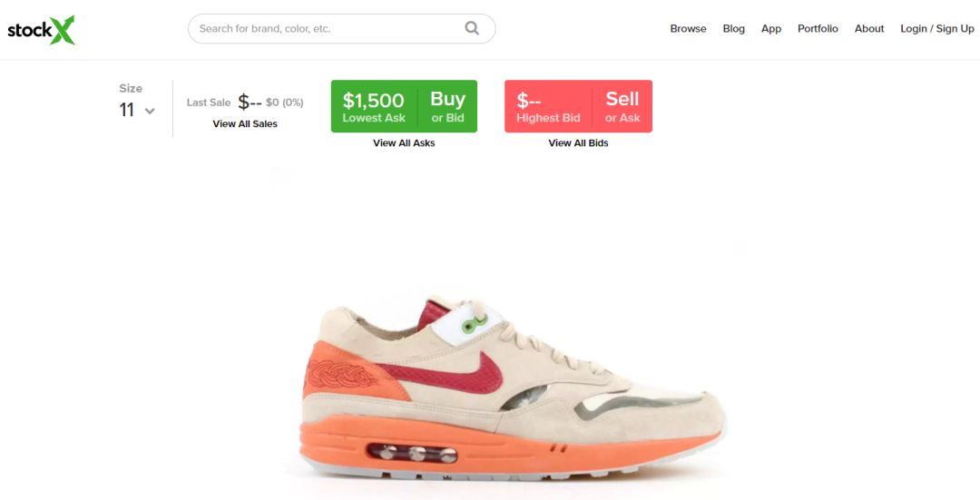Open View All Asks link
The image size is (980, 500).
pyautogui.click(x=404, y=143)
